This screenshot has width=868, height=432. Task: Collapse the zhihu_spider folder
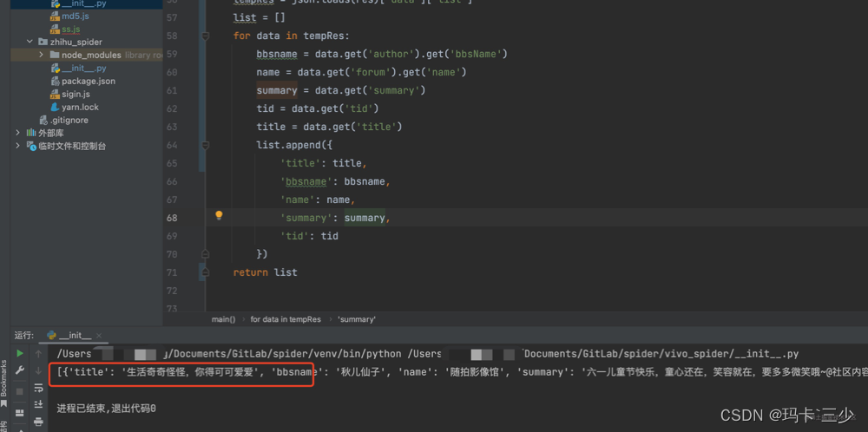(30, 42)
